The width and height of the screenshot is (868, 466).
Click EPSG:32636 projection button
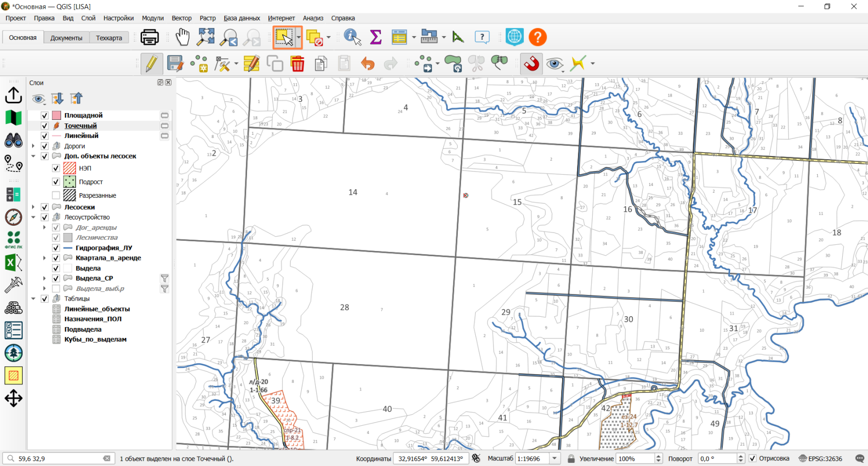click(x=820, y=458)
